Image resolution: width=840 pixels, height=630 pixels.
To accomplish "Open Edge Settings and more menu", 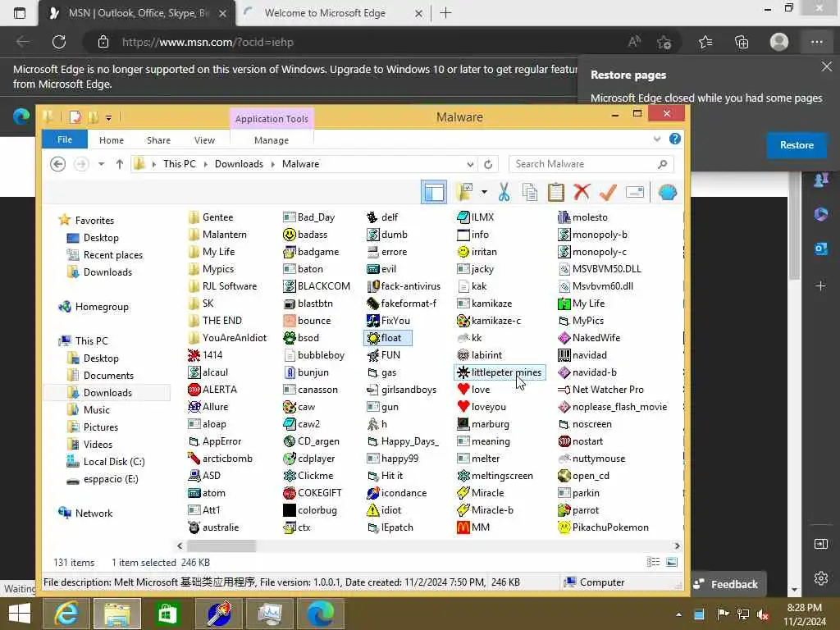I will [x=816, y=42].
